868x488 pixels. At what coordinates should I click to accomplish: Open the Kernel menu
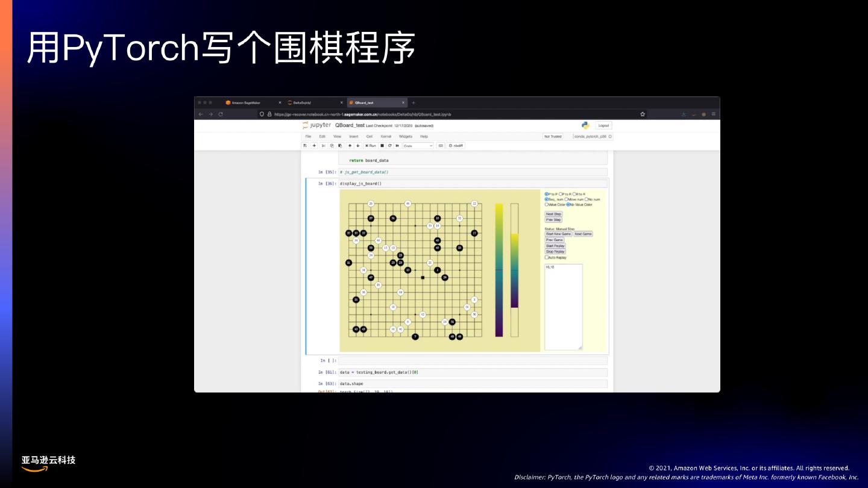point(386,136)
